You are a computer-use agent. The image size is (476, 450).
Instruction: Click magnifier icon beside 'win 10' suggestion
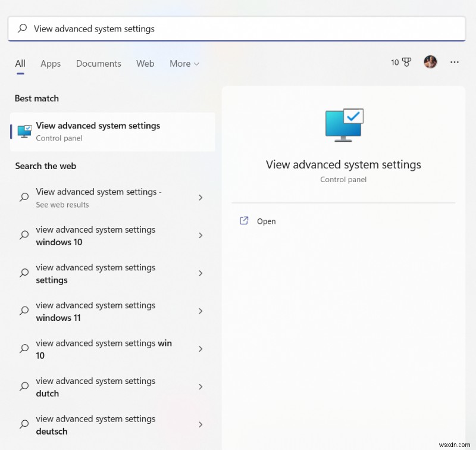point(24,349)
